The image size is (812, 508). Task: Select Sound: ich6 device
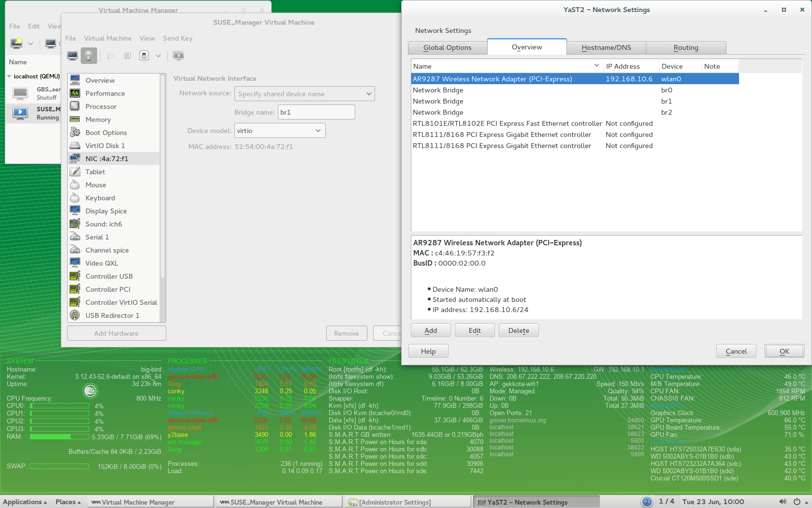[114, 224]
